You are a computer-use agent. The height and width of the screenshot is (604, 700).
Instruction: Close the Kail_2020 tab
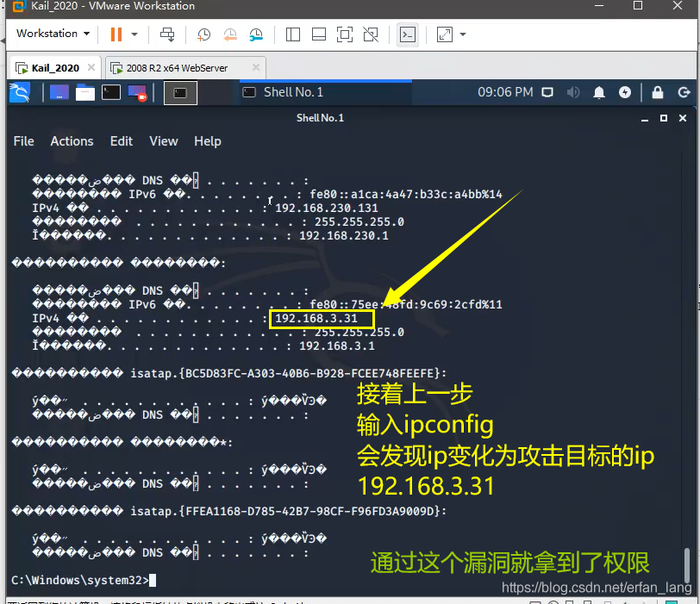91,67
